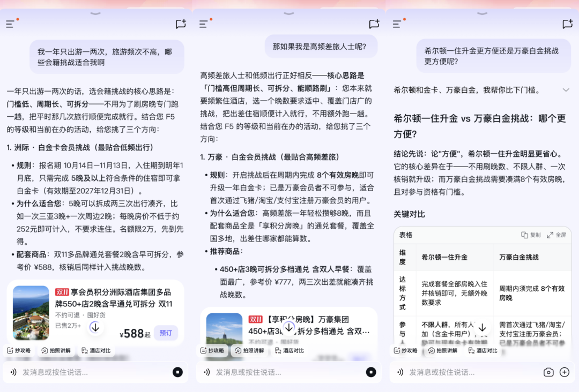
Task: Tap the scroll-down arrow over the 参与人 table row
Action: pos(482,327)
